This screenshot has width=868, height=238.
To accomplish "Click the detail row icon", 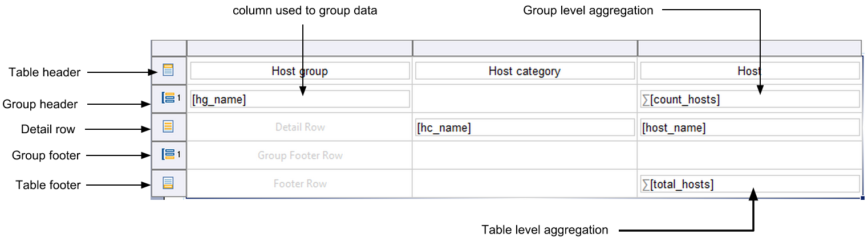I will 168,126.
